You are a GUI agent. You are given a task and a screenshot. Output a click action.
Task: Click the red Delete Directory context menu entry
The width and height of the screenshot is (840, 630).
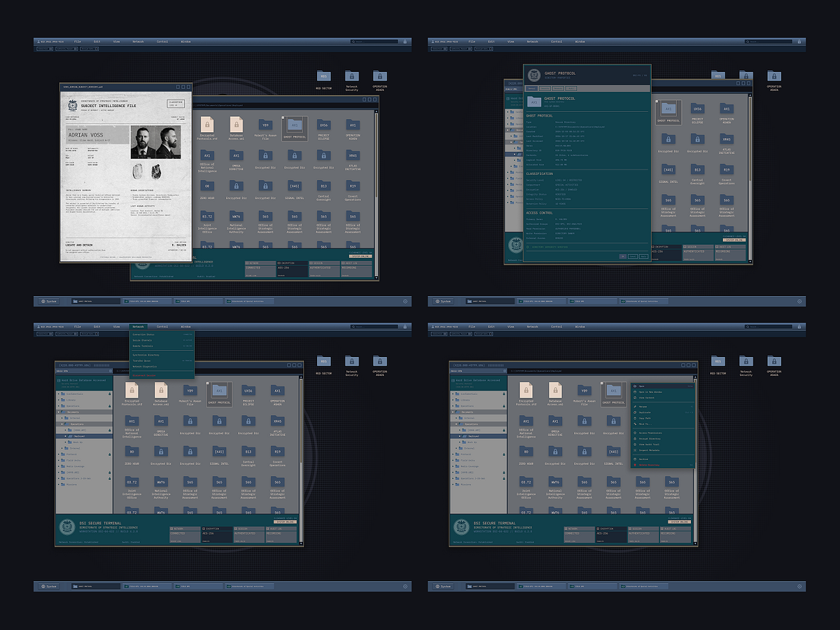click(x=663, y=465)
